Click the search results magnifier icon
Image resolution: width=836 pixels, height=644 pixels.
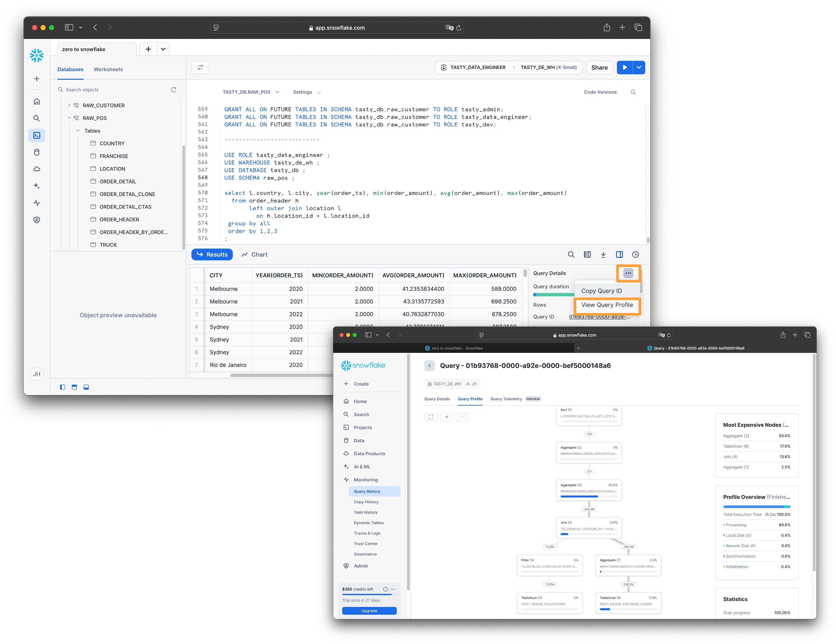pos(571,255)
